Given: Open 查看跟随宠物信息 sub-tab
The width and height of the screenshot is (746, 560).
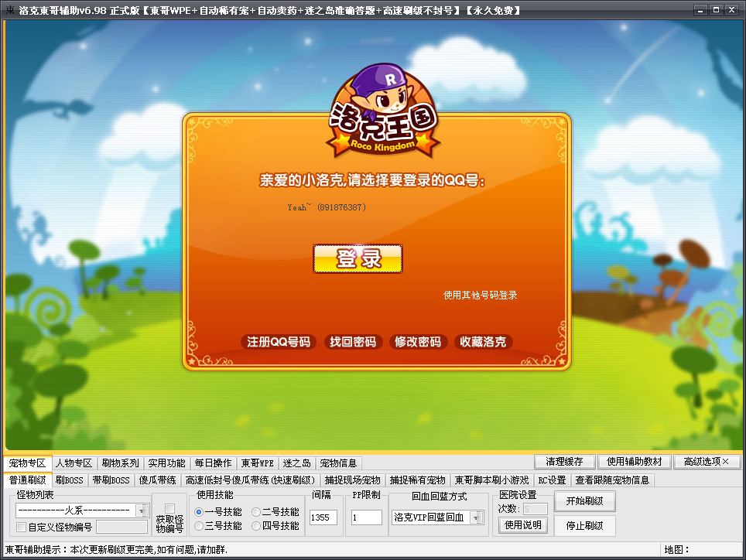Looking at the screenshot, I should pyautogui.click(x=612, y=480).
